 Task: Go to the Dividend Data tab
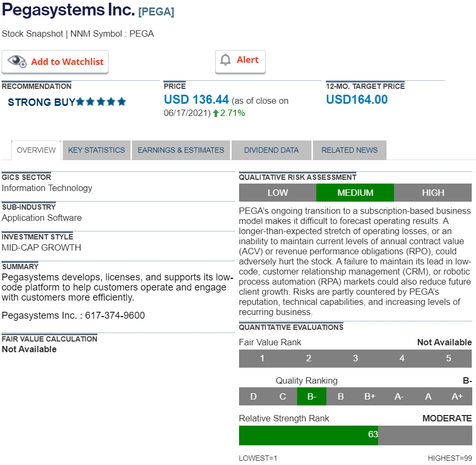tap(272, 150)
